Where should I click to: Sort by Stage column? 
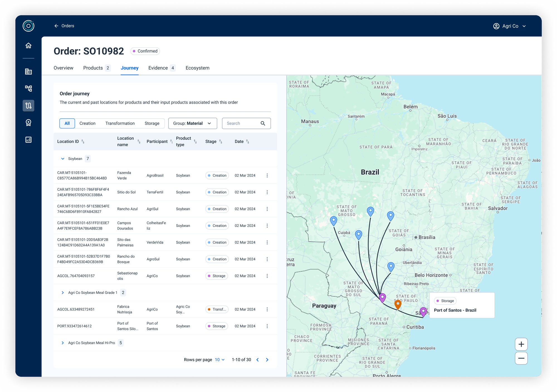click(221, 142)
